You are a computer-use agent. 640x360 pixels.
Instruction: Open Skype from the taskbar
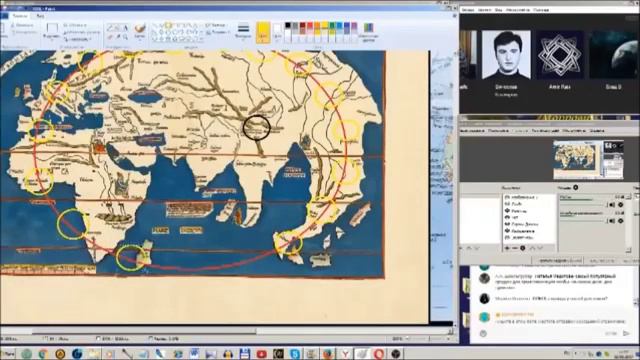tap(295, 354)
